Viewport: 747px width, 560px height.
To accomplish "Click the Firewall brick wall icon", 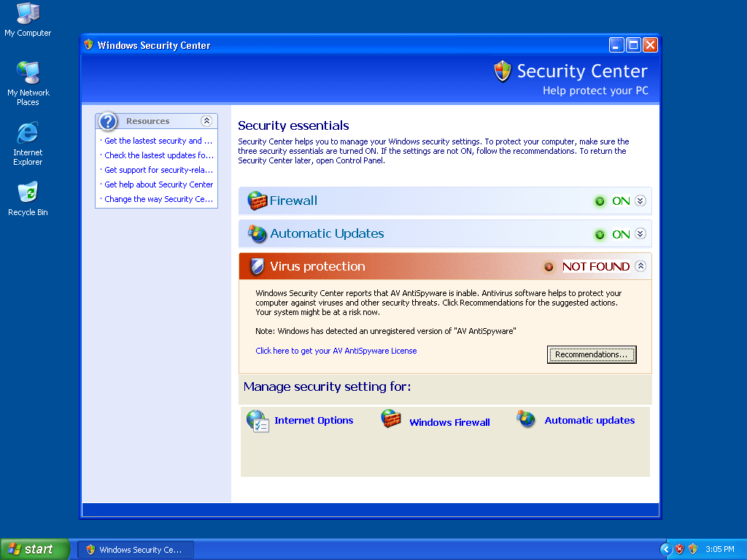I will [258, 201].
